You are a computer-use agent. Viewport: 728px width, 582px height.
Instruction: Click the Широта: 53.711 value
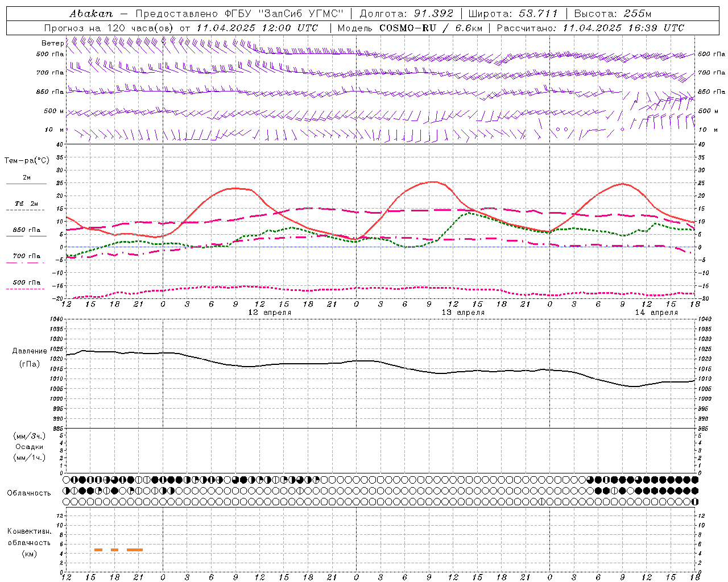coord(513,13)
